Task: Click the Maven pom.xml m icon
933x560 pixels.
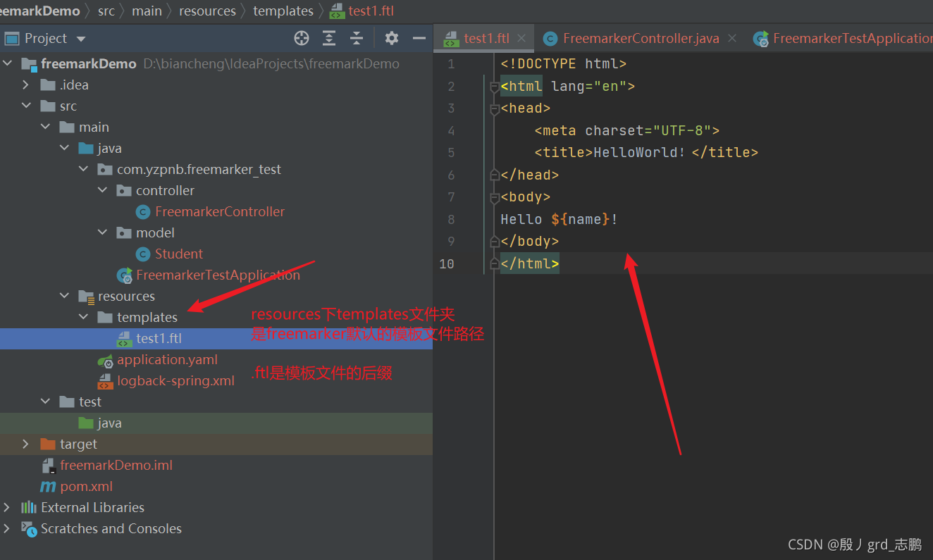Action: [48, 486]
